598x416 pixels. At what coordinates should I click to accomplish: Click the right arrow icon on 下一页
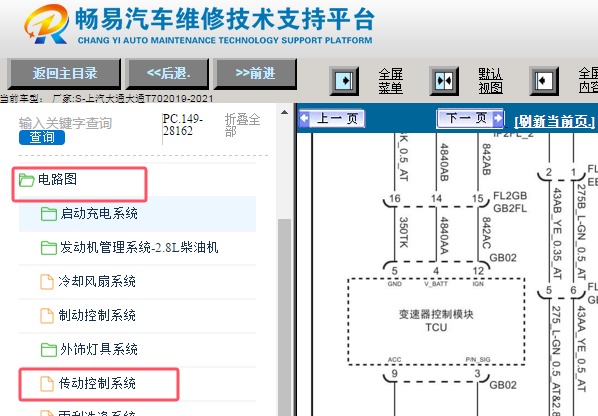[x=498, y=118]
